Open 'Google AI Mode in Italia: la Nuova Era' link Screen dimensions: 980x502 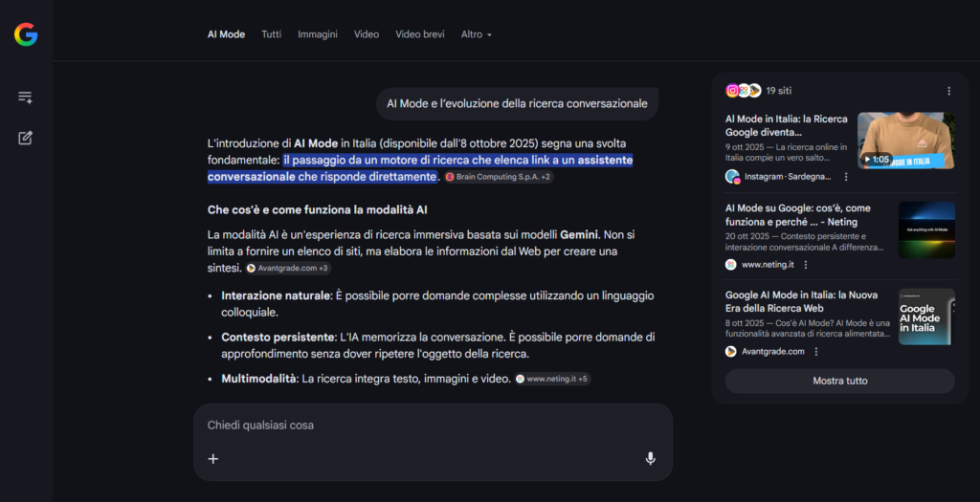coord(801,301)
